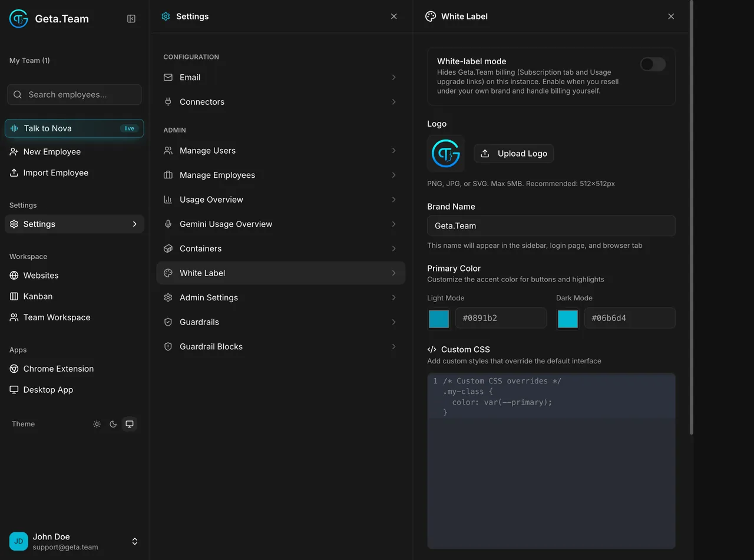Click the Light Mode hex code field
This screenshot has height=560, width=754.
pos(501,318)
